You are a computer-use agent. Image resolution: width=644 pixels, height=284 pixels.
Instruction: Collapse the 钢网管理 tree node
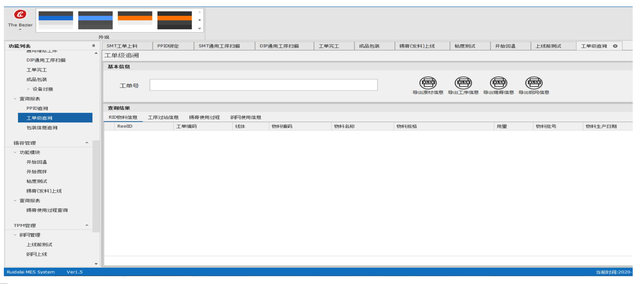pos(15,235)
